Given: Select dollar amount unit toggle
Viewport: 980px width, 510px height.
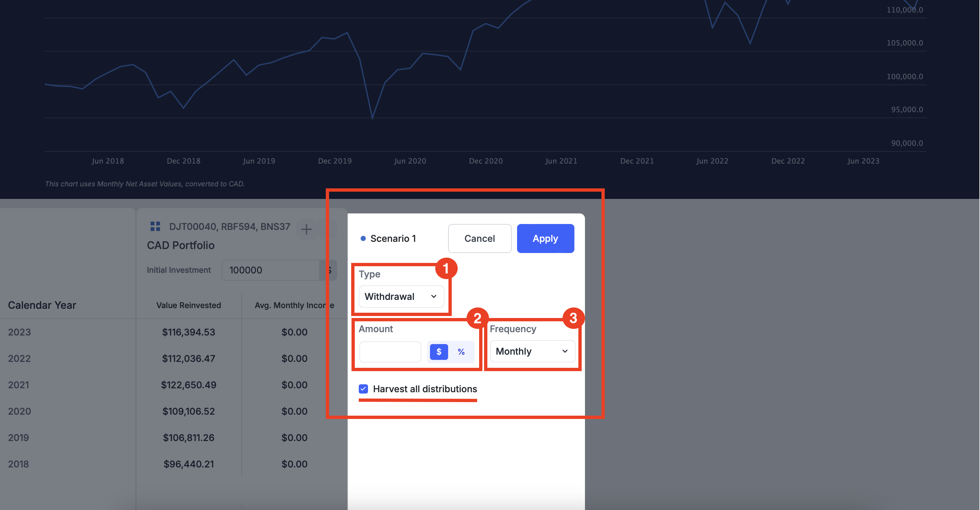Looking at the screenshot, I should 439,352.
